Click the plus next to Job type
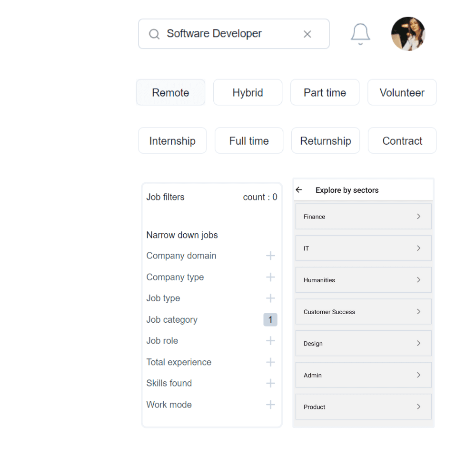Image resolution: width=476 pixels, height=476 pixels. [270, 298]
